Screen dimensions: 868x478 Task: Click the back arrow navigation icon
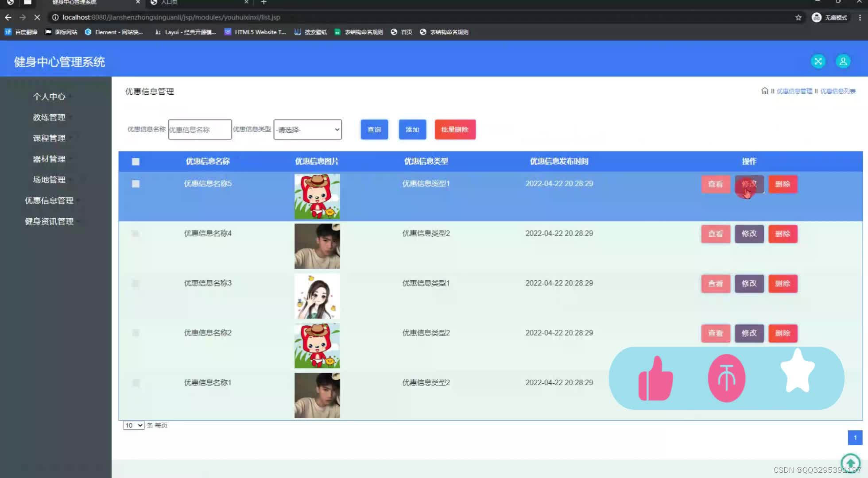click(8, 17)
